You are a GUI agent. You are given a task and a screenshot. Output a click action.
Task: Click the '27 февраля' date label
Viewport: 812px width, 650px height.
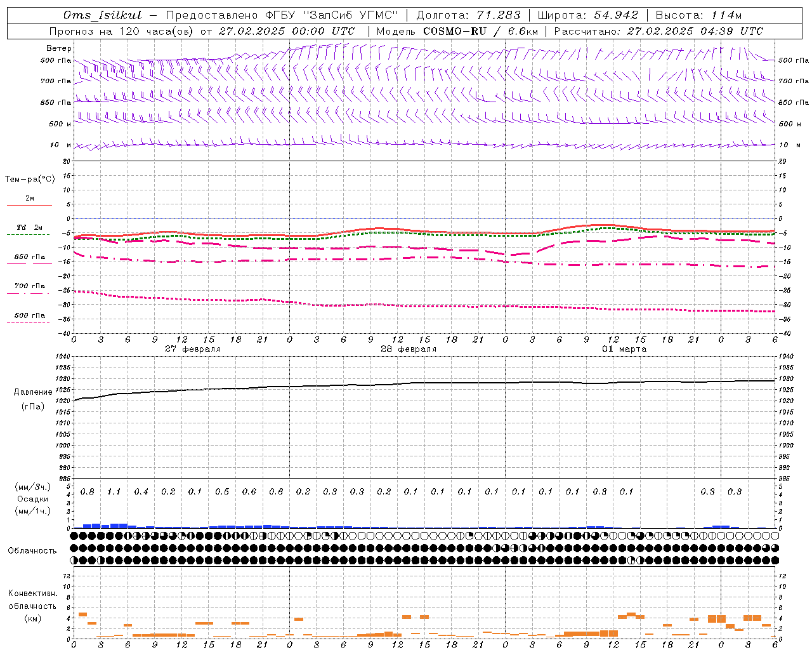[193, 349]
